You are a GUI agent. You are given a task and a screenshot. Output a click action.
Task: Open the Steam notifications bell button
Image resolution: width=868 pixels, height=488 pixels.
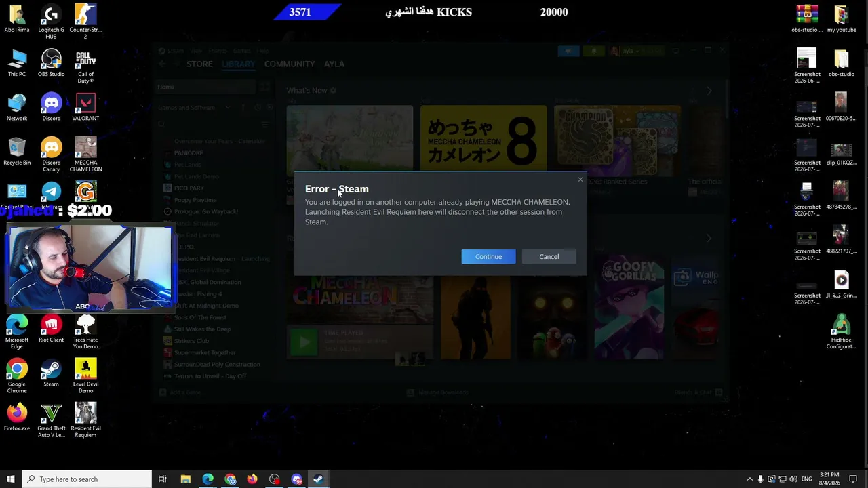593,51
